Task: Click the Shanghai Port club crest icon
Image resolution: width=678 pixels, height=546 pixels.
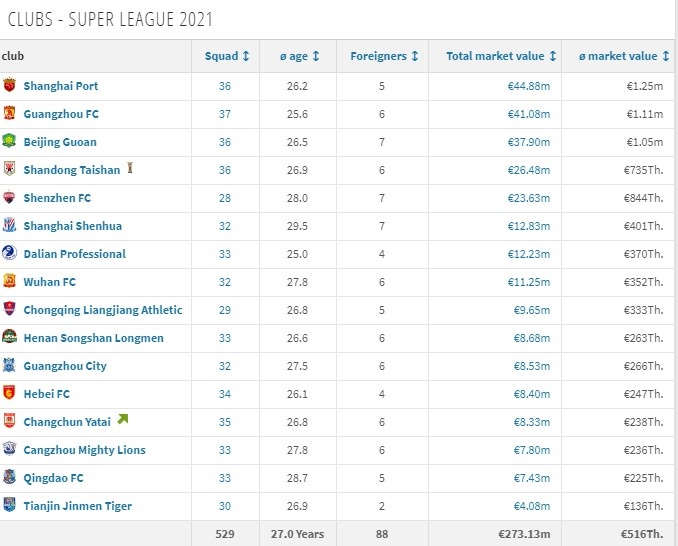Action: 9,85
